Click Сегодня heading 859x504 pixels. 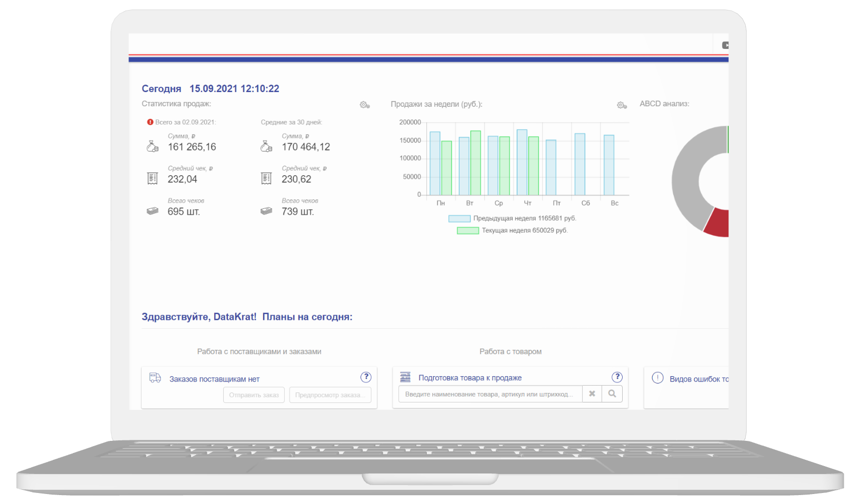tap(162, 89)
